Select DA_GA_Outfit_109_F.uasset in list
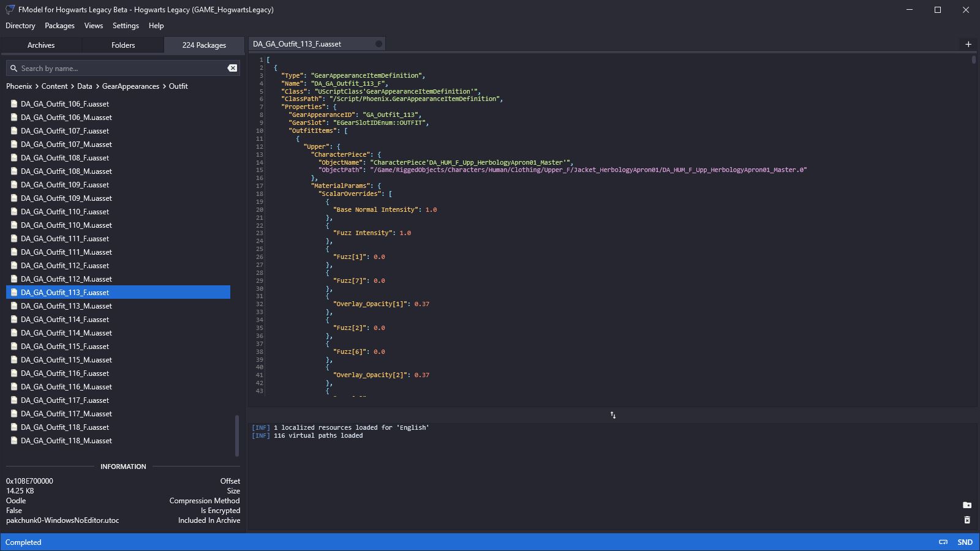 point(118,185)
